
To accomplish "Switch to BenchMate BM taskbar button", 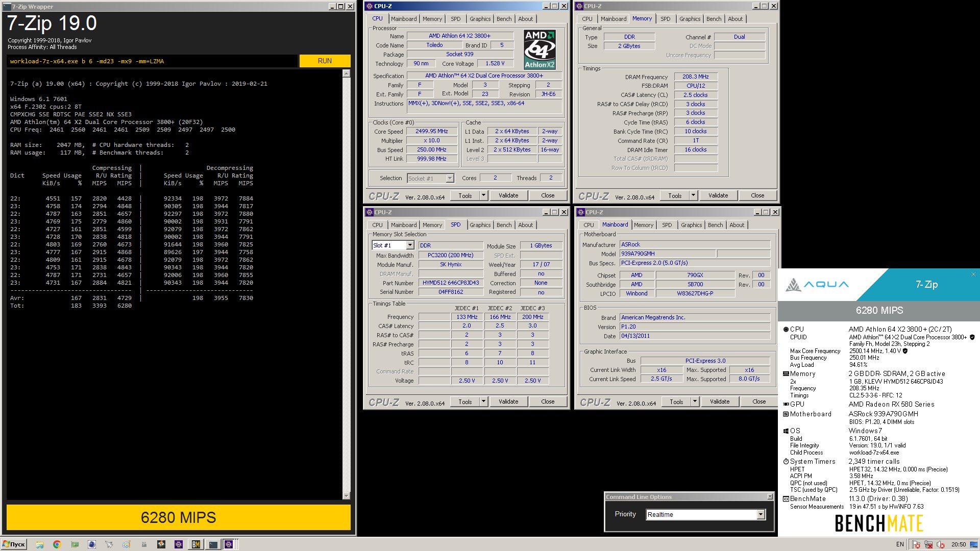I will pos(195,544).
